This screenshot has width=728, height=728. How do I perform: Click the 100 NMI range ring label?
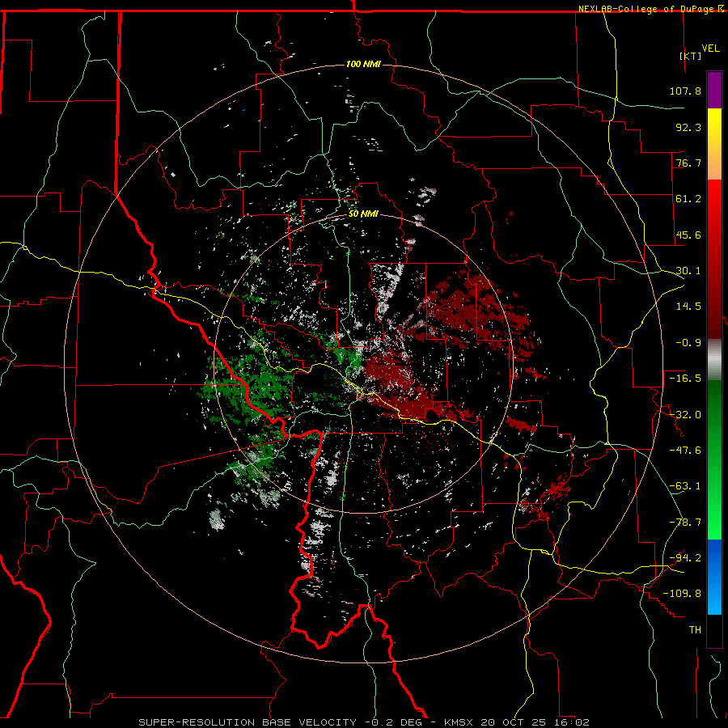tap(363, 64)
